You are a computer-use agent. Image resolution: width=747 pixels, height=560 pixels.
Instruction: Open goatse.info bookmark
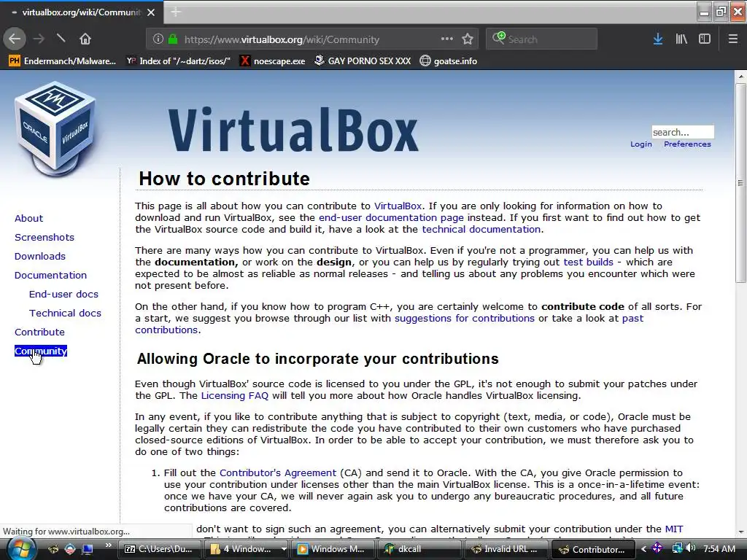click(x=449, y=61)
